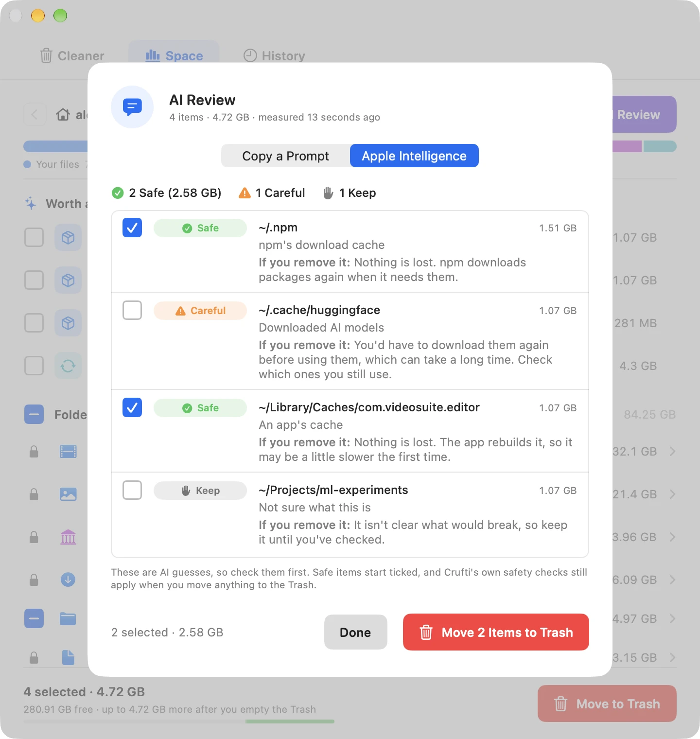This screenshot has height=739, width=700.
Task: Click the downloads arrow icon in 6.09 GB row
Action: point(68,580)
